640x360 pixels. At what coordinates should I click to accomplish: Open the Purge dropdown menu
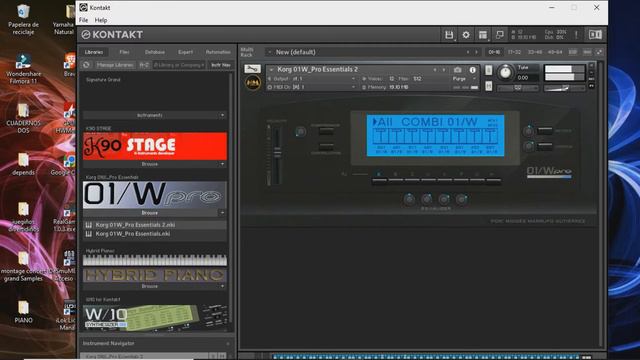click(464, 79)
